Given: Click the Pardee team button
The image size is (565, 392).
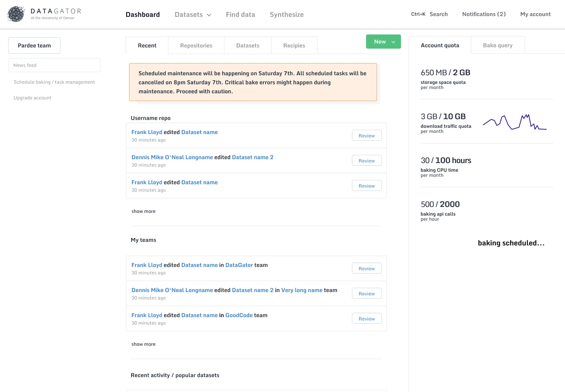Looking at the screenshot, I should point(34,45).
